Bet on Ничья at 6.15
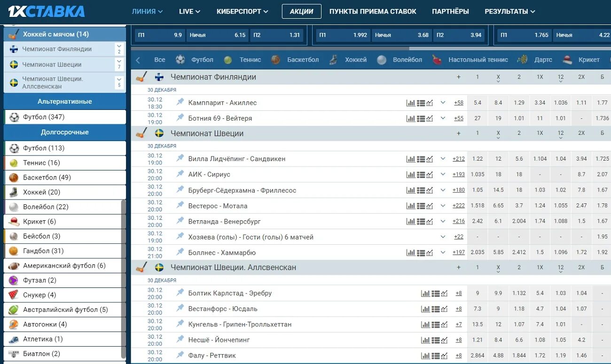The height and width of the screenshot is (364, 611). 217,35
